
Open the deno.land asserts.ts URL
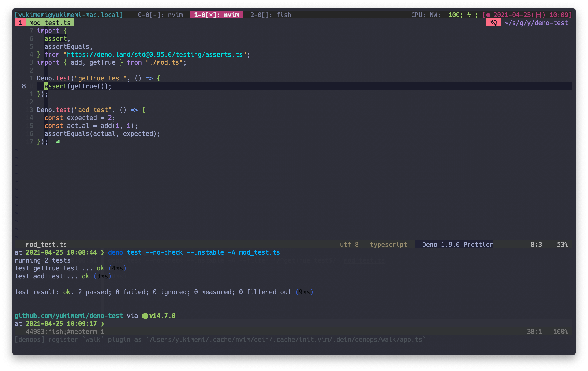pos(154,55)
